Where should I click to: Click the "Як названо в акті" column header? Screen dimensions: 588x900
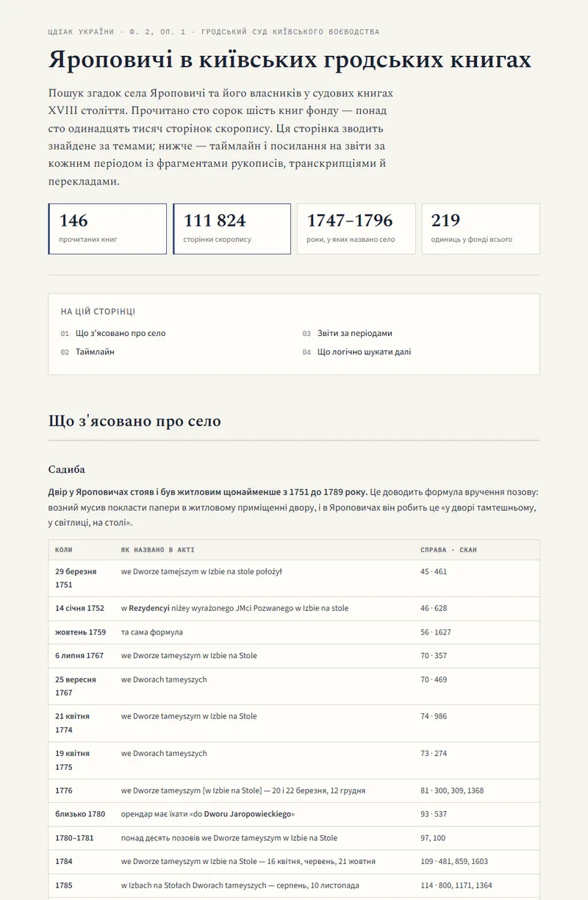158,550
